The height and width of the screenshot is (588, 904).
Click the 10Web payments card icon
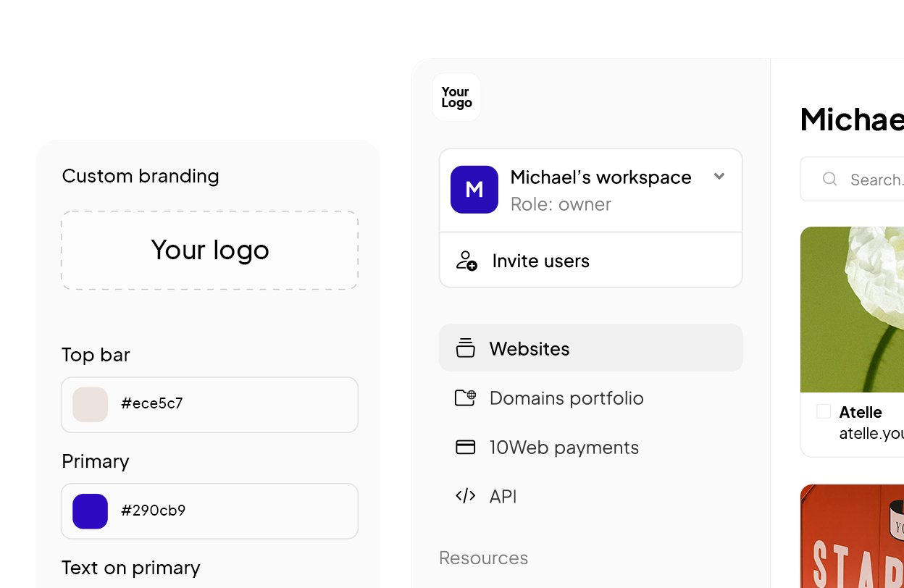[x=465, y=447]
